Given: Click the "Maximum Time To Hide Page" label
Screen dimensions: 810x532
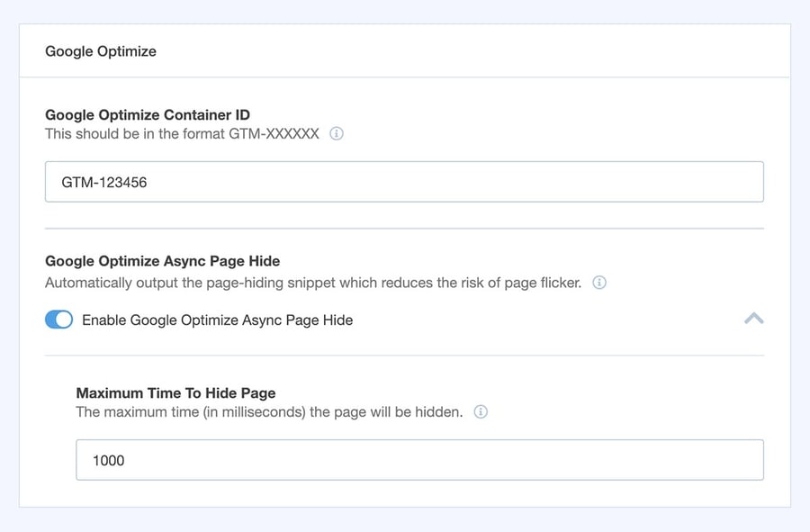Looking at the screenshot, I should point(175,392).
